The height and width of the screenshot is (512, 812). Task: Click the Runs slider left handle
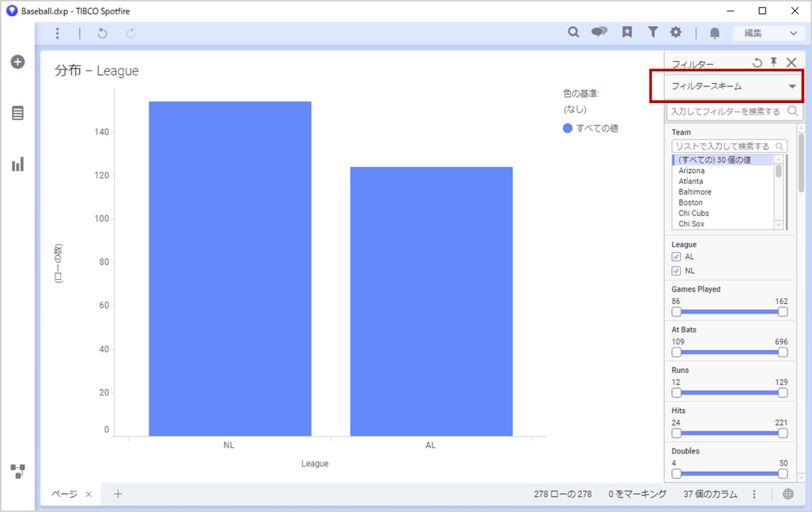coord(677,393)
